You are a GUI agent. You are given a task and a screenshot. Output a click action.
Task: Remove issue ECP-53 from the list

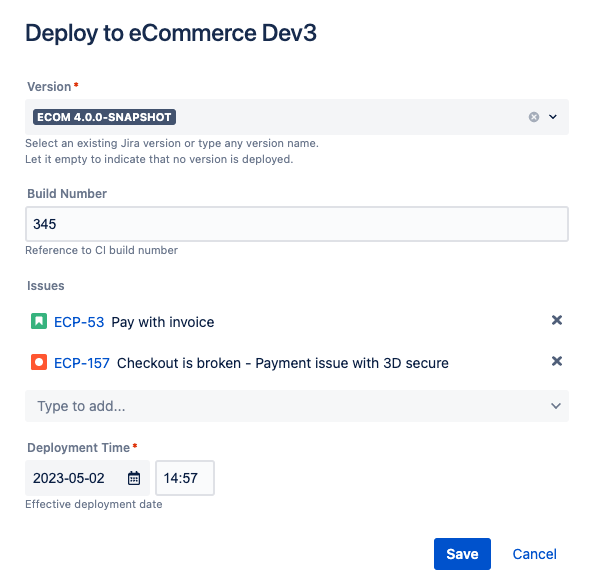tap(557, 320)
